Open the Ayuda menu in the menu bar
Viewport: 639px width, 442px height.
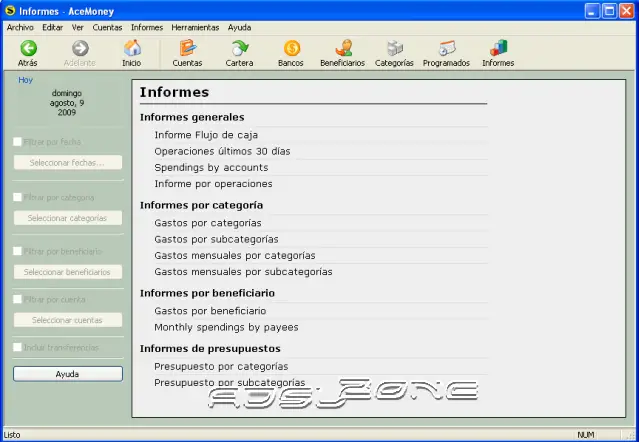(239, 28)
